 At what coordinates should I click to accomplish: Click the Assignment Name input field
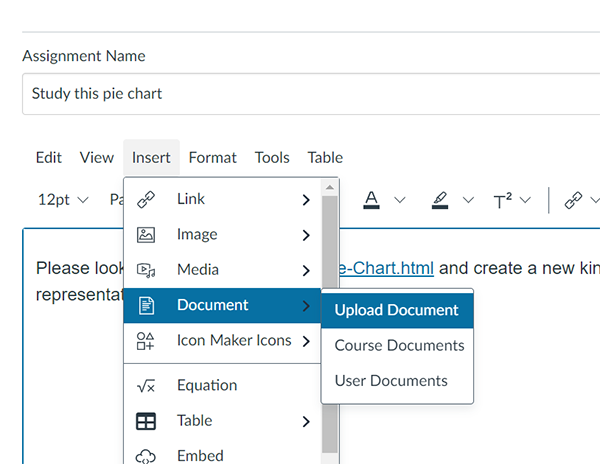(x=311, y=94)
